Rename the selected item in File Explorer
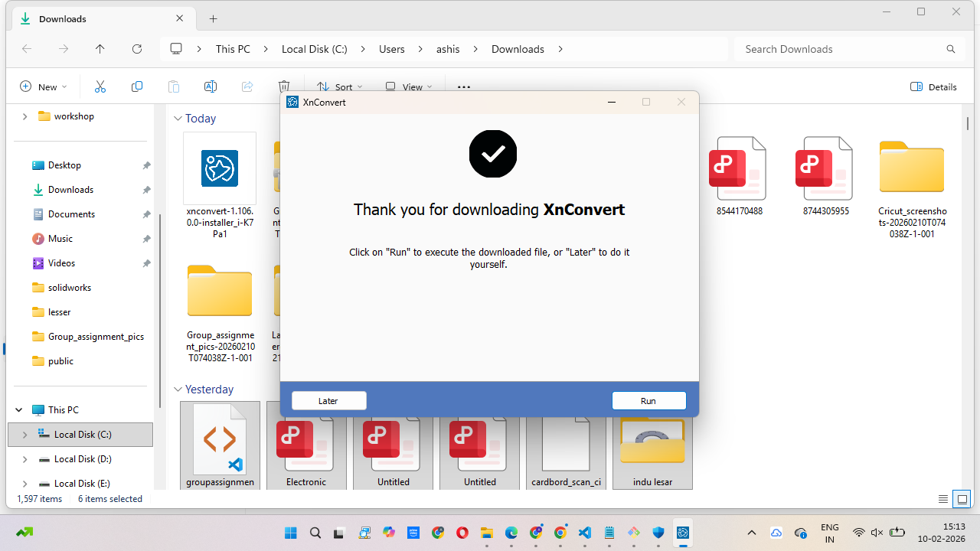Viewport: 980px width, 551px height. 211,86
